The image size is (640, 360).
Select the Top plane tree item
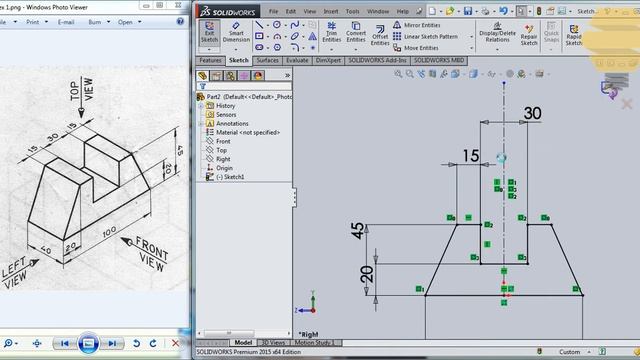[x=221, y=150]
